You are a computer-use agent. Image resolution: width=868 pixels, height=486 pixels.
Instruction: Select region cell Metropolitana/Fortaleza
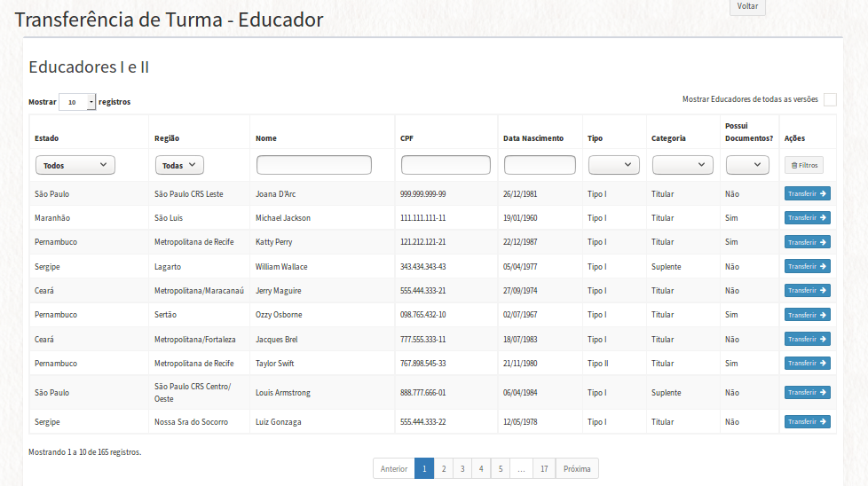pos(195,340)
